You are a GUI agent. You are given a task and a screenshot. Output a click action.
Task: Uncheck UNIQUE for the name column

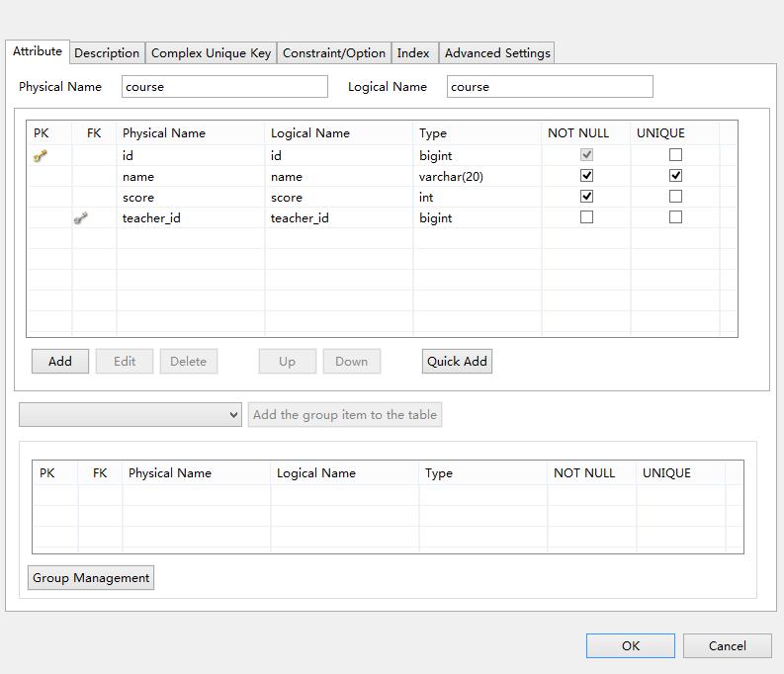click(x=675, y=176)
